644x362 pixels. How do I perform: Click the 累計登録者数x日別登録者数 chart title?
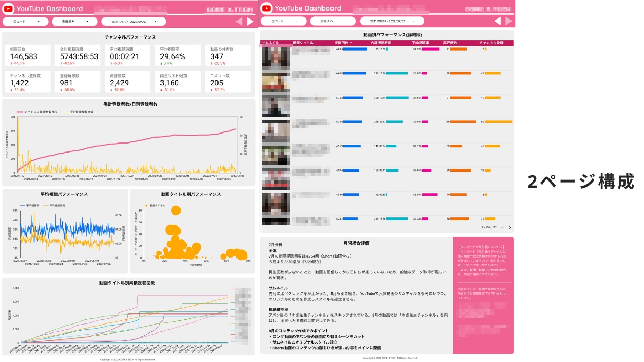click(x=130, y=104)
